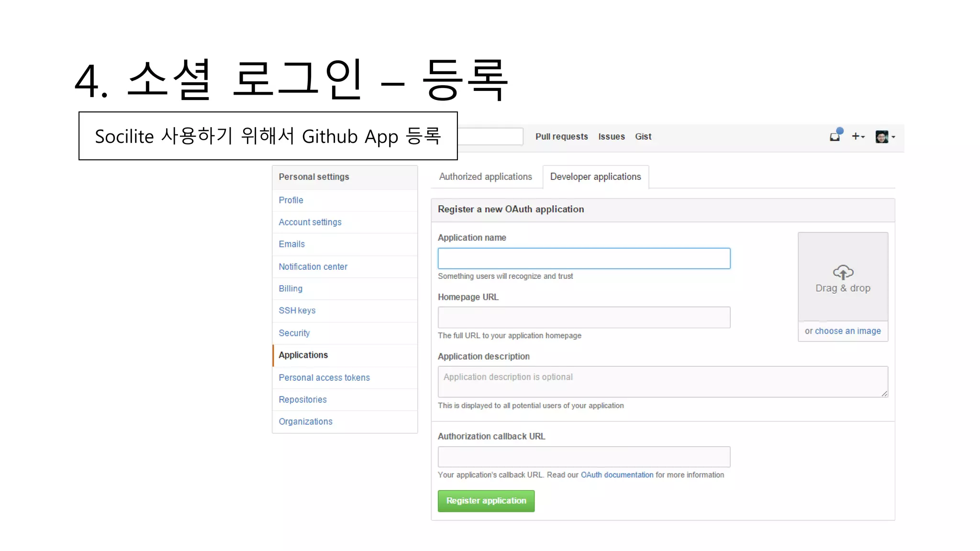The width and height of the screenshot is (980, 551).
Task: Open the plus create-new dropdown
Action: [x=858, y=137]
